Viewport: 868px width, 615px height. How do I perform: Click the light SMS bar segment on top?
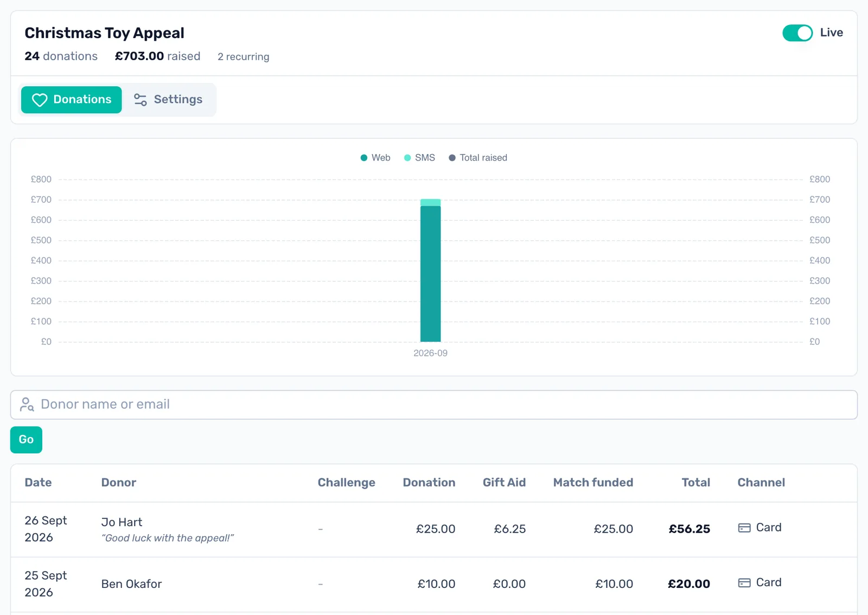[431, 203]
